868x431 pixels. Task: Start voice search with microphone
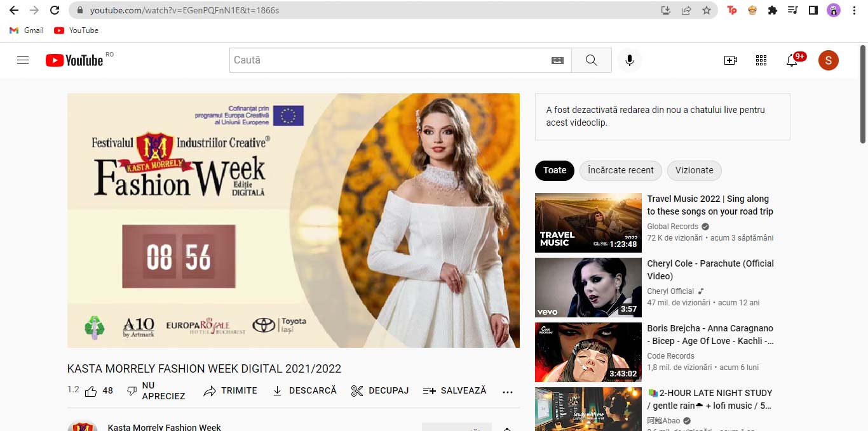pos(629,60)
